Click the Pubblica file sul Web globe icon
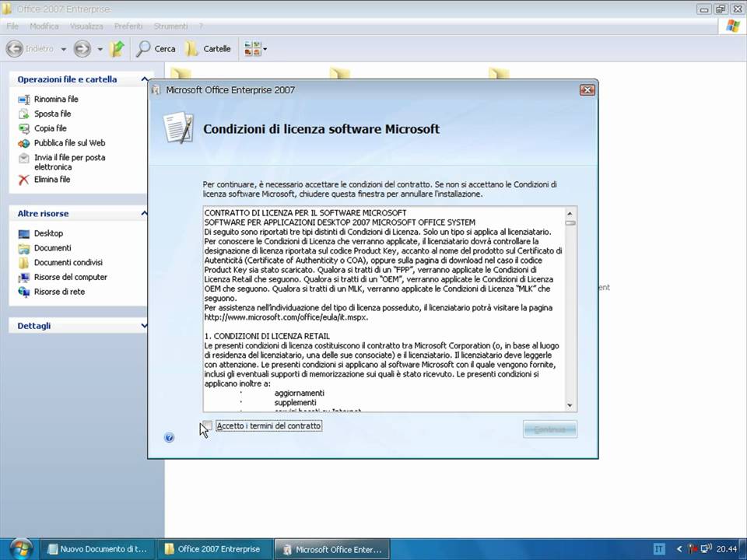 (x=24, y=143)
